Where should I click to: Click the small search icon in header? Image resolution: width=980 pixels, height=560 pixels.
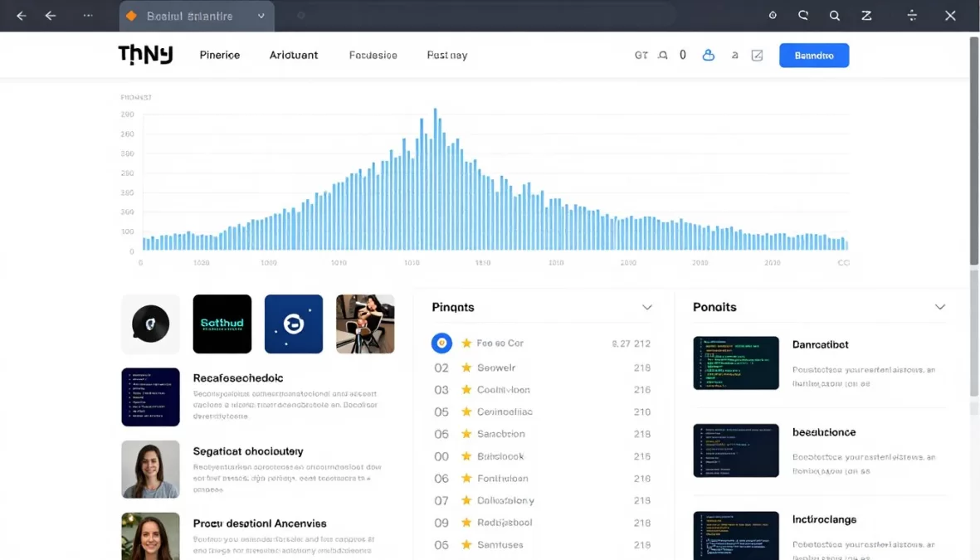click(x=662, y=55)
